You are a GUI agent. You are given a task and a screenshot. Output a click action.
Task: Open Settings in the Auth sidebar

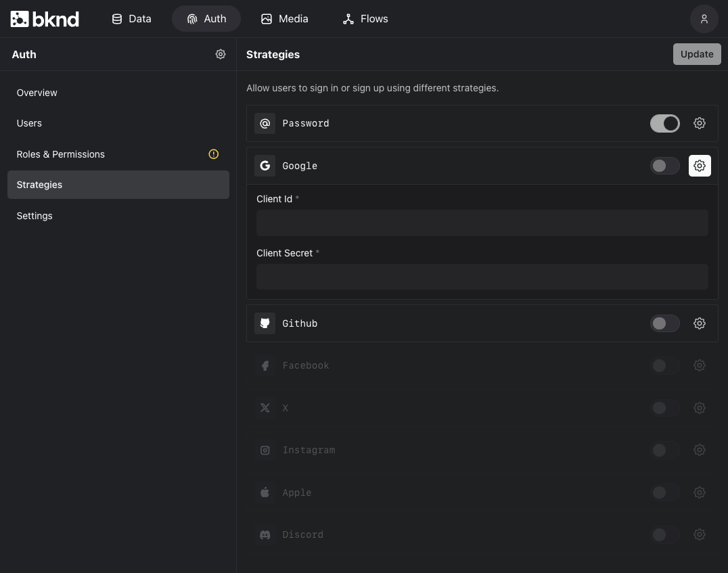[118, 216]
